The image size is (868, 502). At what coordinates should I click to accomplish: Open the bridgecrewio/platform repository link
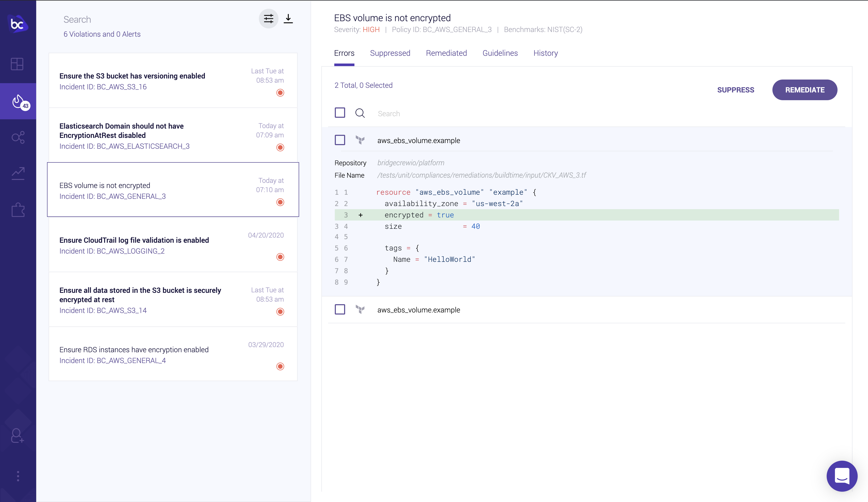[x=411, y=162]
